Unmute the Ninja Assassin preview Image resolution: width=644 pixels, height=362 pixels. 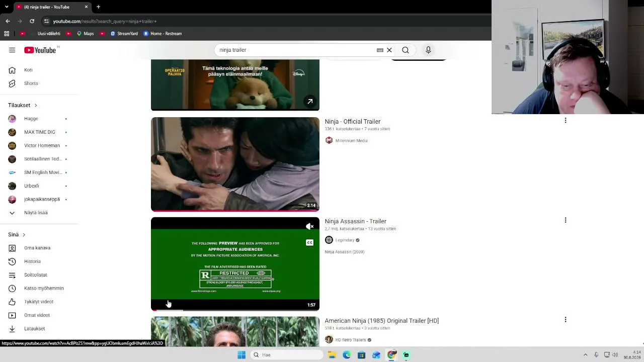tap(309, 226)
